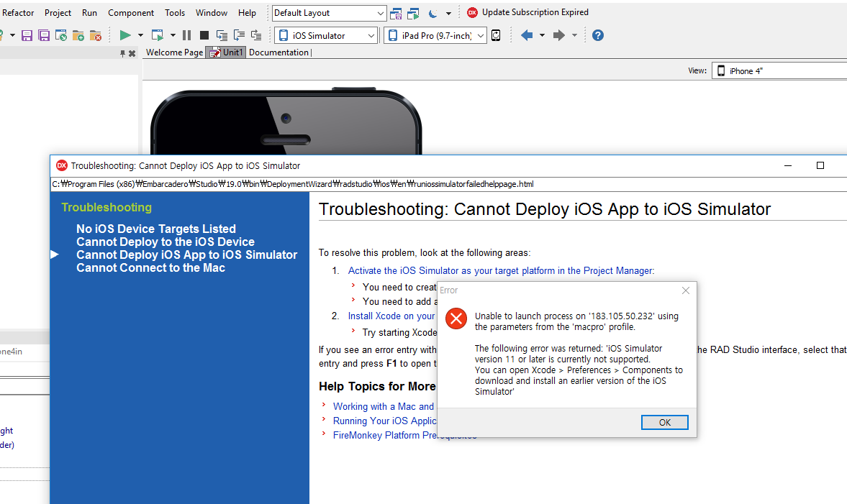Click the Pause execution icon
Image resolution: width=847 pixels, height=504 pixels.
187,35
